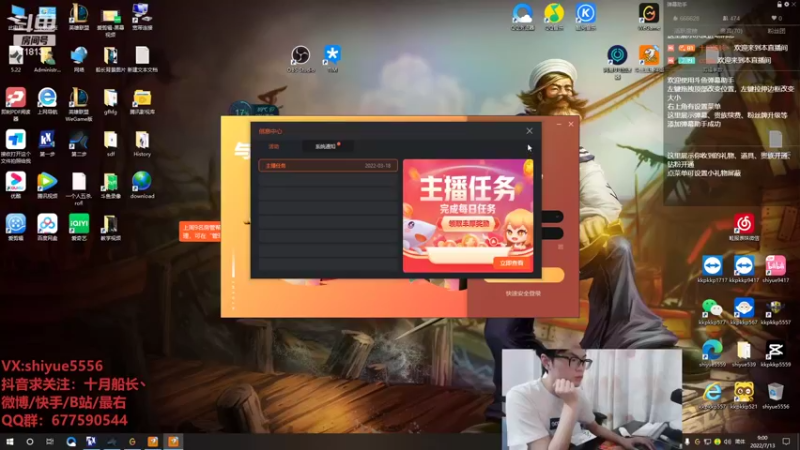Click the second dark input field in login window

coord(552,233)
